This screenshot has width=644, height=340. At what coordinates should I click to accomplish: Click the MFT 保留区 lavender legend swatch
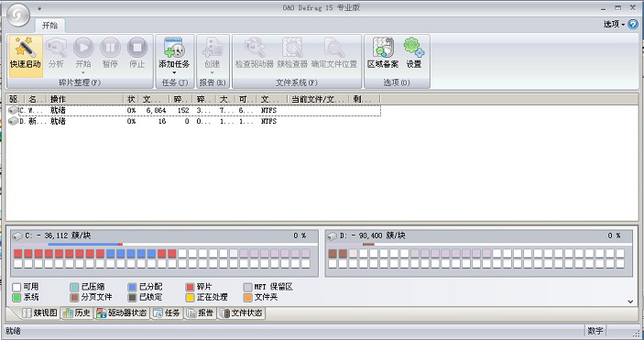pyautogui.click(x=247, y=287)
